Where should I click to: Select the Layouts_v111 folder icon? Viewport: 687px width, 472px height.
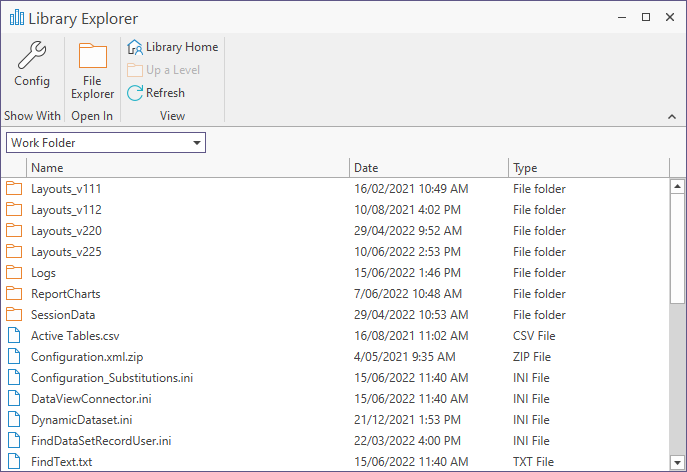[14, 189]
